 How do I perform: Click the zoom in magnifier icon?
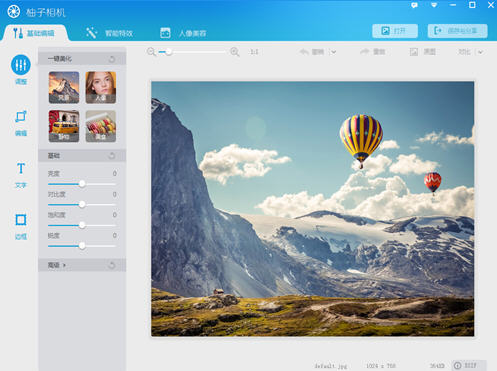235,52
